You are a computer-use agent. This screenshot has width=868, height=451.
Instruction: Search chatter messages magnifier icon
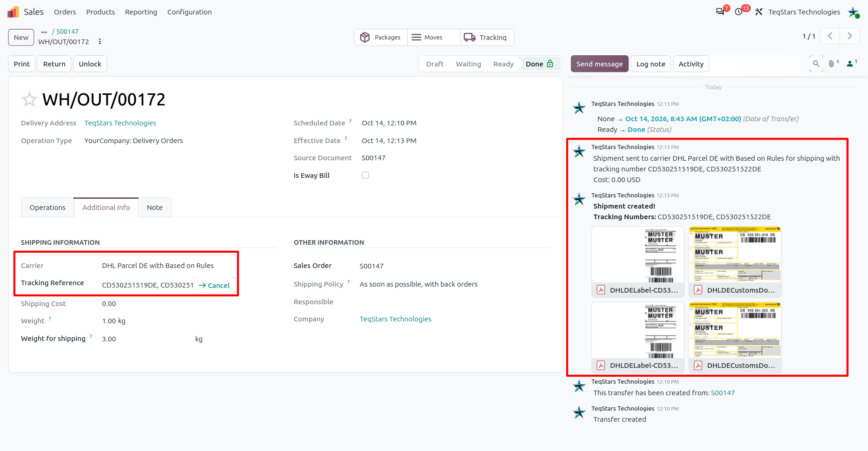pyautogui.click(x=816, y=64)
